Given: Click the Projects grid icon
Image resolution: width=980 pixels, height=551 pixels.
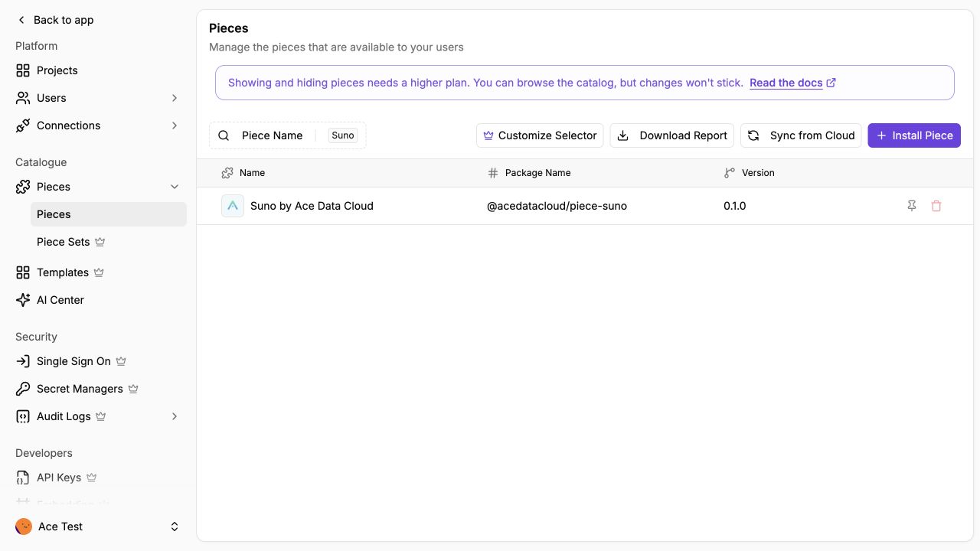Looking at the screenshot, I should tap(23, 70).
